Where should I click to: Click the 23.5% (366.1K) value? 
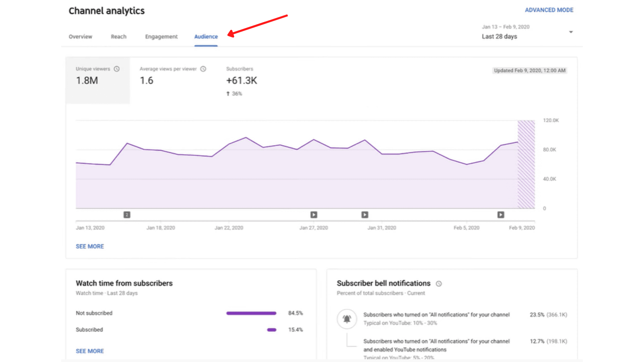point(548,315)
